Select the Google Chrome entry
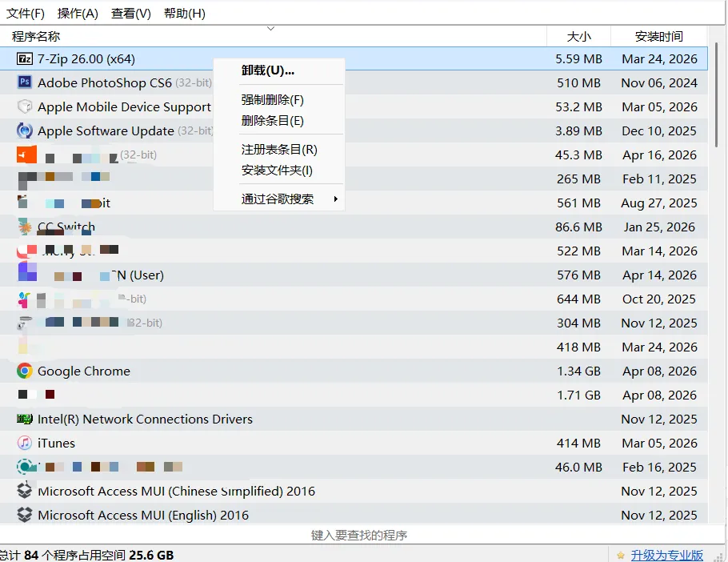 click(x=354, y=371)
